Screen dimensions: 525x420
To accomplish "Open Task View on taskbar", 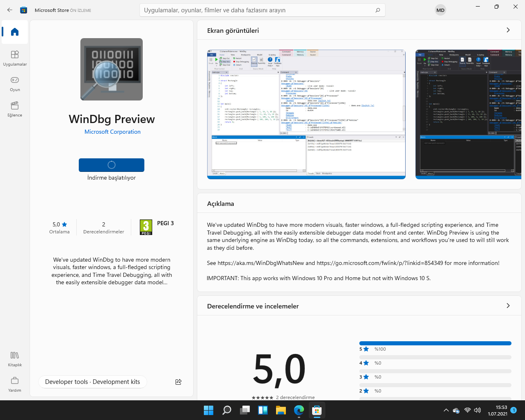I will tap(245, 410).
